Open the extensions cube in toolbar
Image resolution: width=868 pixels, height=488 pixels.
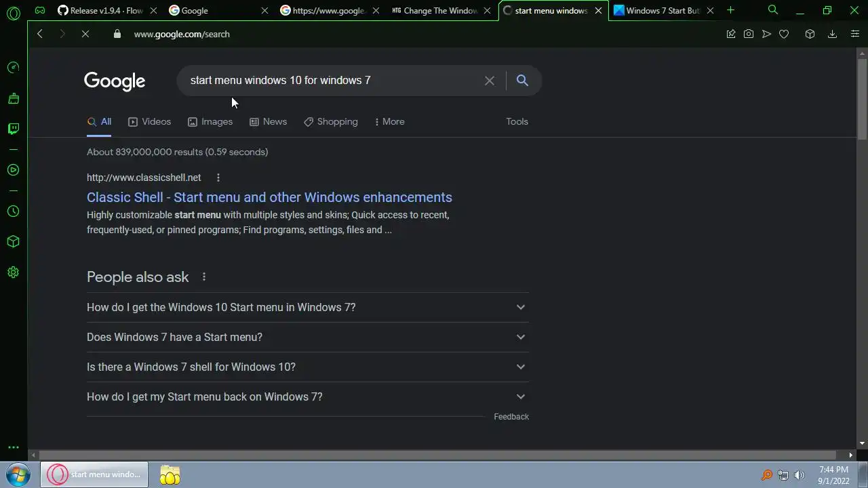[x=810, y=34]
